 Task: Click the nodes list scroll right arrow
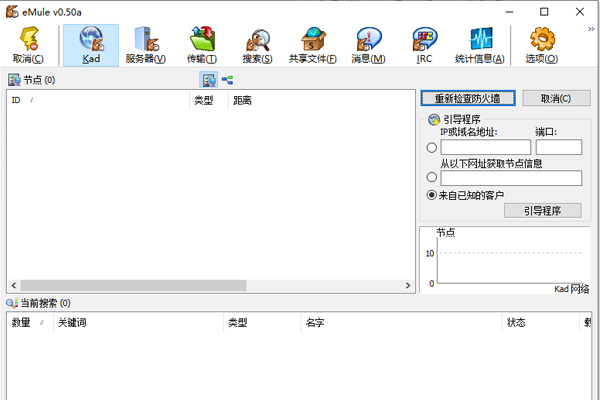click(x=408, y=285)
